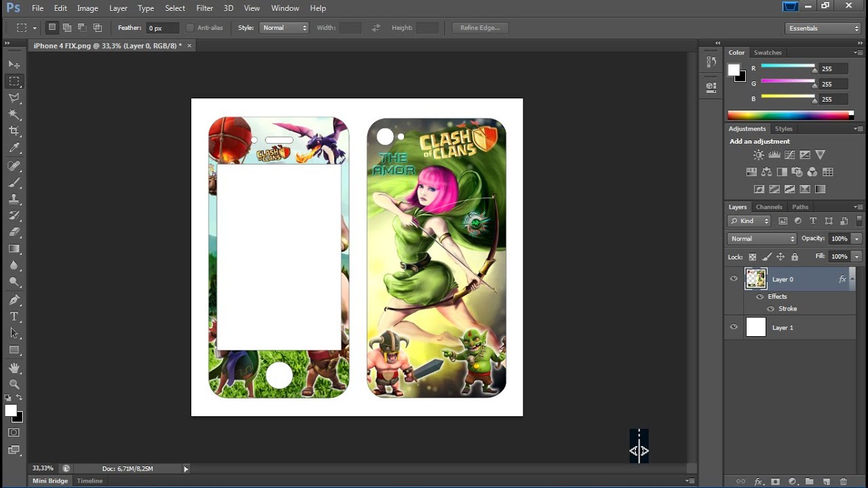Open the Layers panel flyout menu
Image resolution: width=868 pixels, height=488 pixels.
coord(859,207)
